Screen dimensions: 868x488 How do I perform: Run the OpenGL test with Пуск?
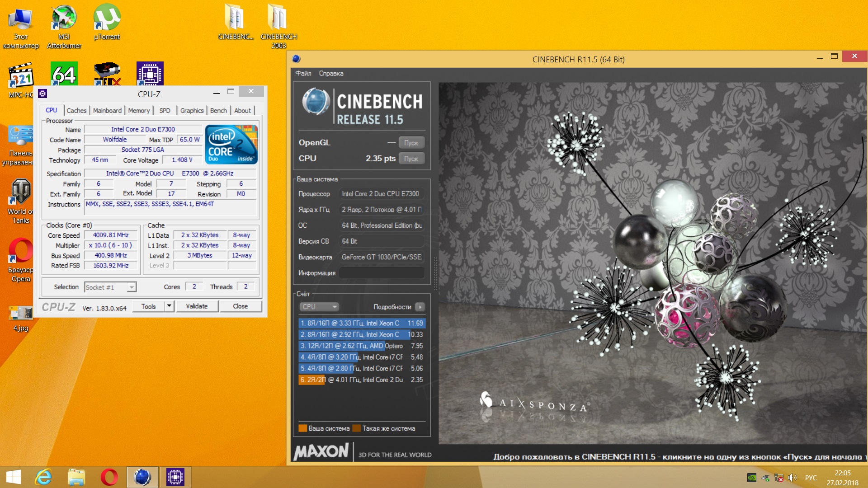[x=411, y=143]
